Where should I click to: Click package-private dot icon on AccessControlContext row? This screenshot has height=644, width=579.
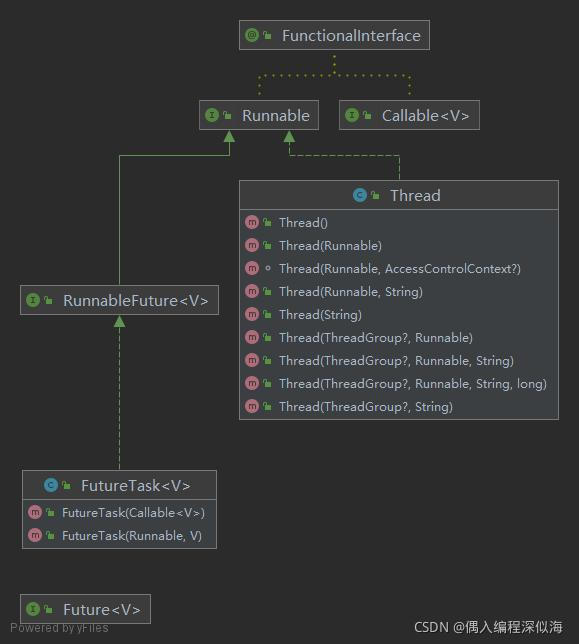[x=268, y=269]
